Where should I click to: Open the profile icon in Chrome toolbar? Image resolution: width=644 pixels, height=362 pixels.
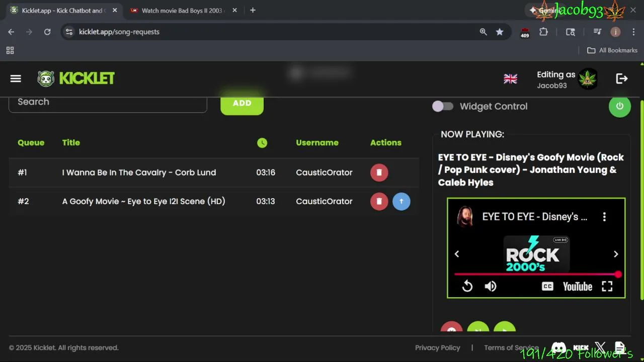[615, 32]
